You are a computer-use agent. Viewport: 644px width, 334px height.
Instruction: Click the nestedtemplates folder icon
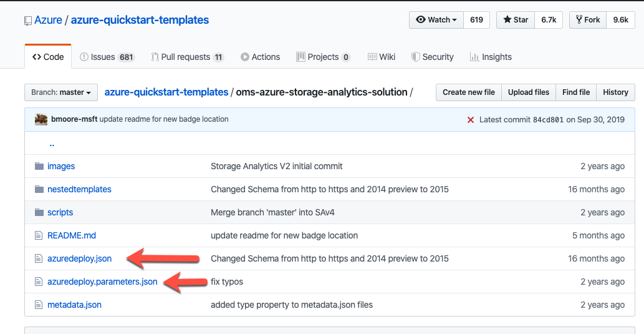pyautogui.click(x=39, y=189)
